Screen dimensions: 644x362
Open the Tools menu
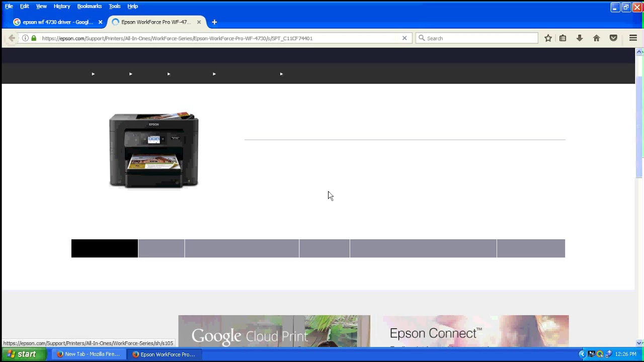tap(115, 6)
